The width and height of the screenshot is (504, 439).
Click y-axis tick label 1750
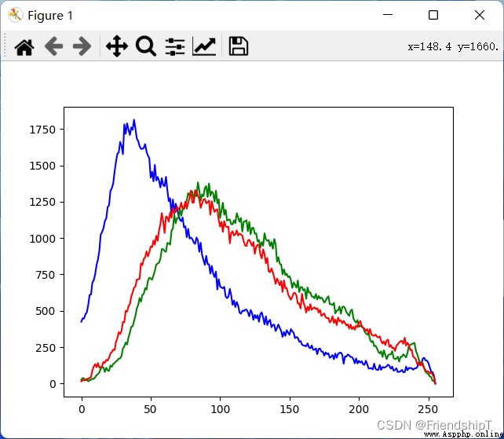(x=42, y=130)
